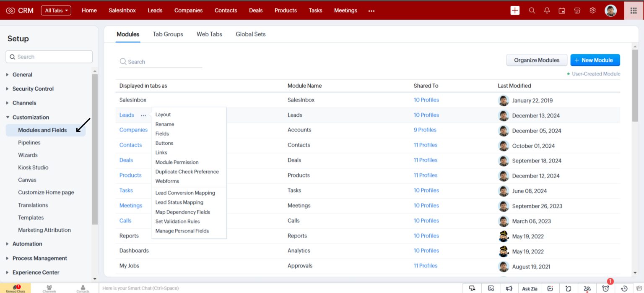Select Lead Conversion Mapping menu entry

tap(185, 193)
